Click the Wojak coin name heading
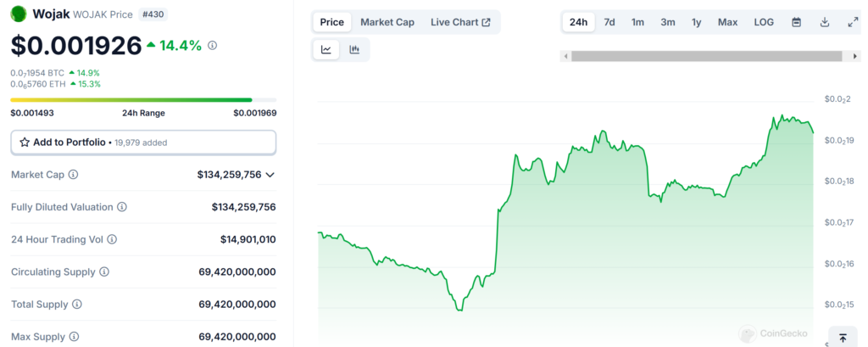This screenshot has width=868, height=347. click(52, 14)
